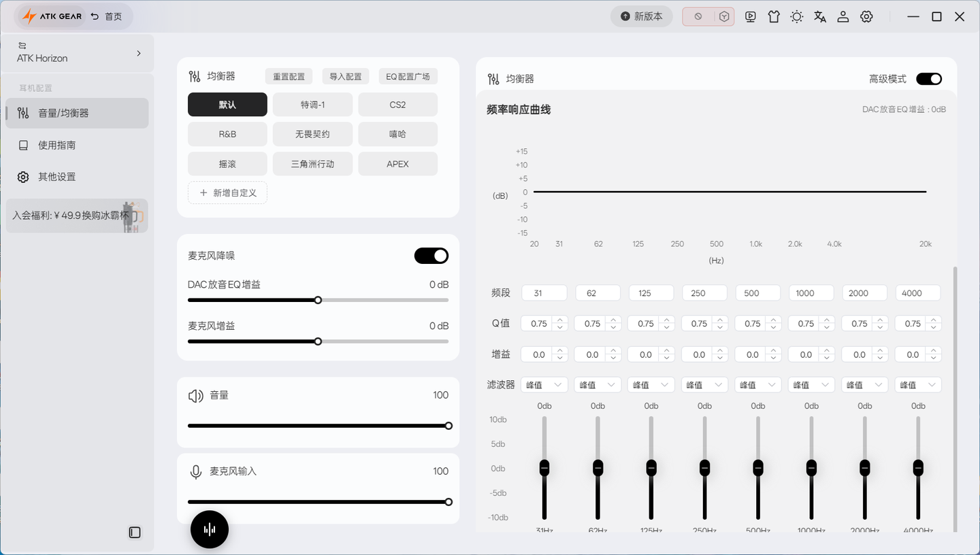Open the top-bar settings gear icon

click(x=866, y=17)
